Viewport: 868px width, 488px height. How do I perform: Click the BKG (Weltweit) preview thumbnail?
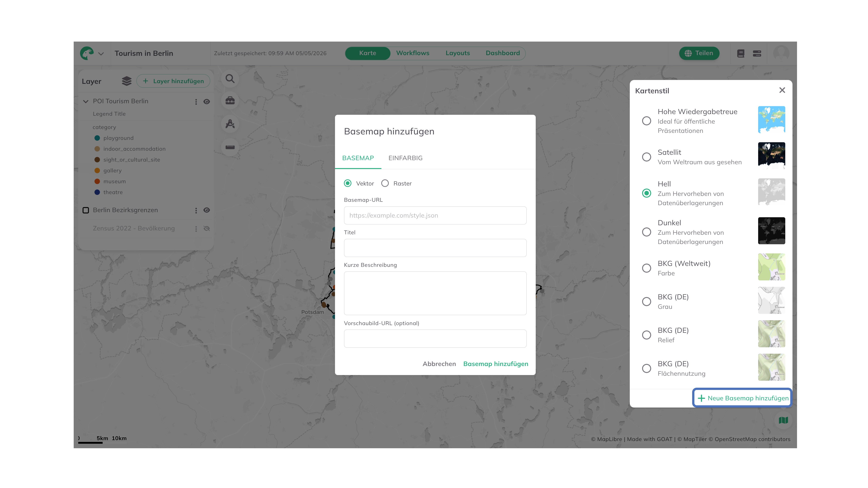point(771,267)
